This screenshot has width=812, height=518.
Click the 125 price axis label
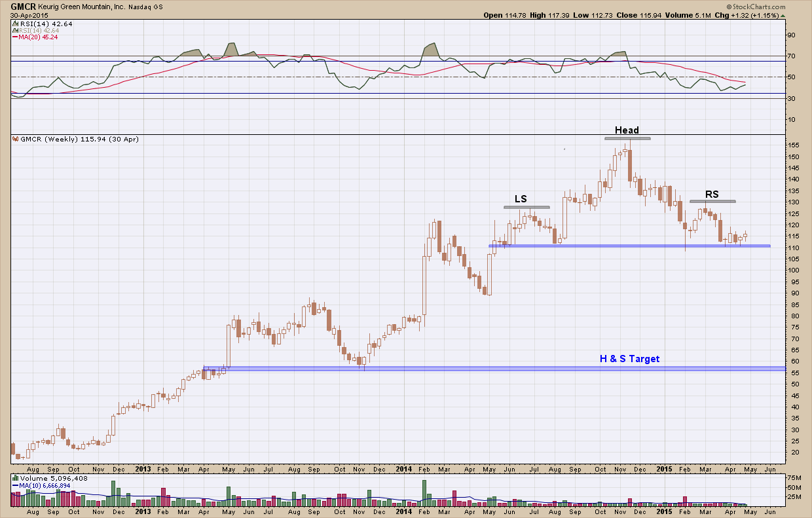point(794,213)
